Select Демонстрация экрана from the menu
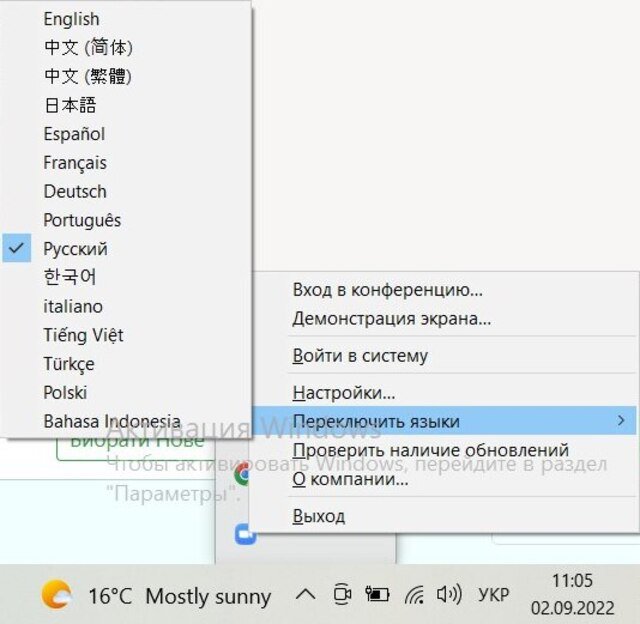 click(x=391, y=319)
